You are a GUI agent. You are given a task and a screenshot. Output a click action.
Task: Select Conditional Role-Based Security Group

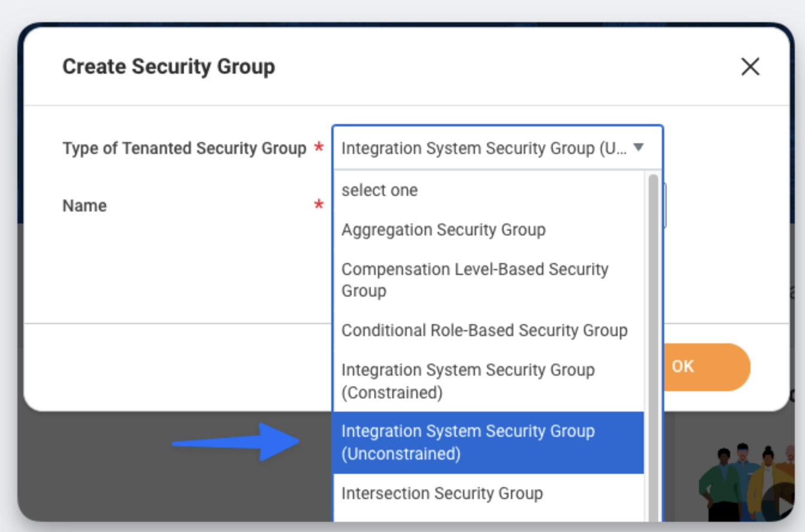484,331
